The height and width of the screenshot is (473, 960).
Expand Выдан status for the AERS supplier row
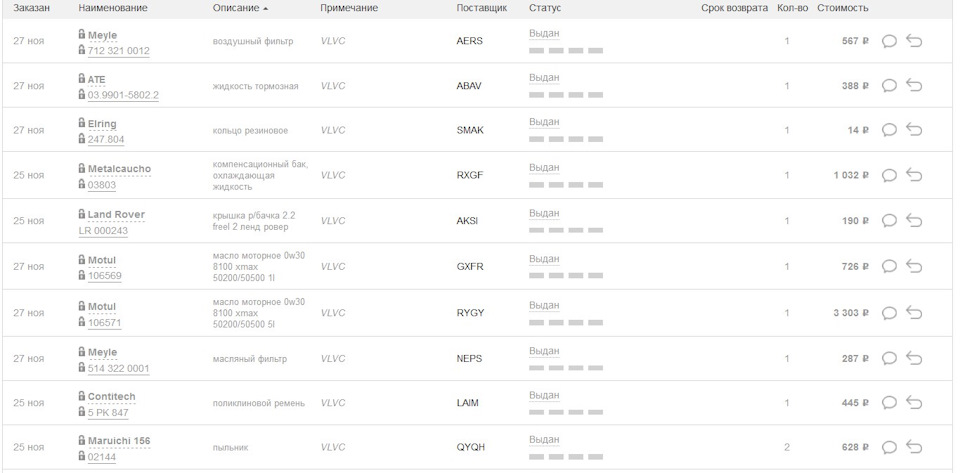543,33
